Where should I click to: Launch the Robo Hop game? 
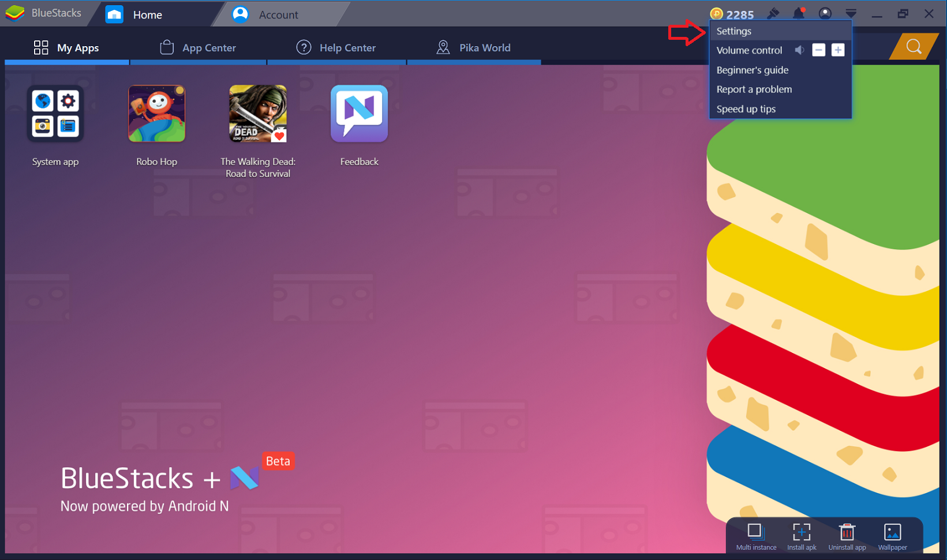tap(156, 114)
